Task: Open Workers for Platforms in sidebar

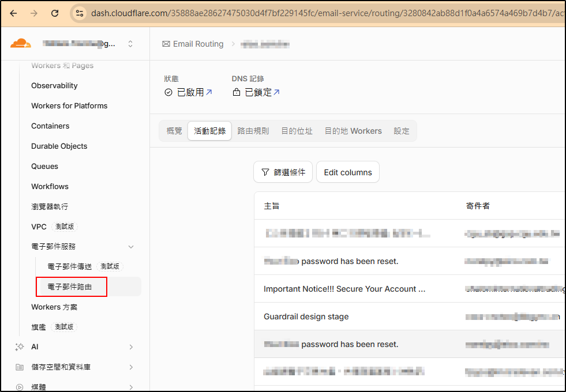Action: tap(69, 105)
